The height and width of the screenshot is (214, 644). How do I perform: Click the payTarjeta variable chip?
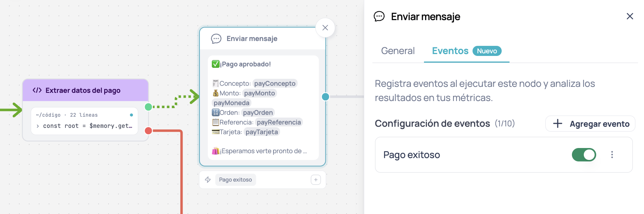pos(262,132)
